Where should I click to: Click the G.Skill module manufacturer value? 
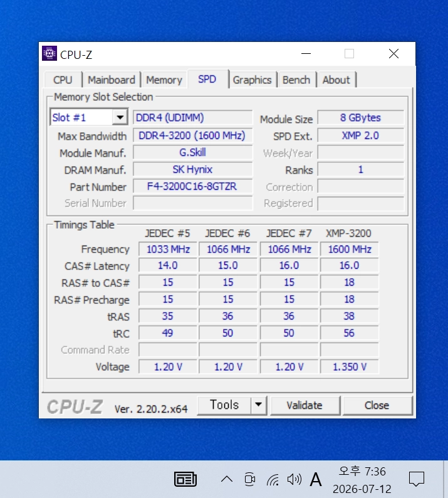coord(192,152)
